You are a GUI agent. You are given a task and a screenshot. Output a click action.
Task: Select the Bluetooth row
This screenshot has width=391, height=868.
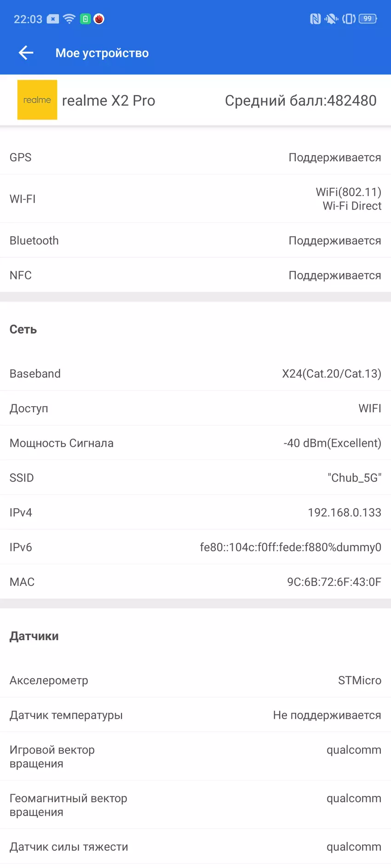tap(195, 240)
